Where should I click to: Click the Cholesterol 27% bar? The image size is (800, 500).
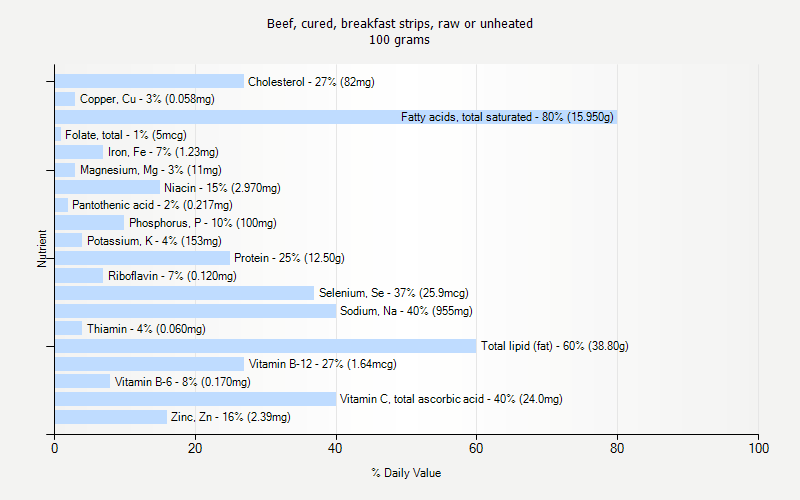coord(149,81)
